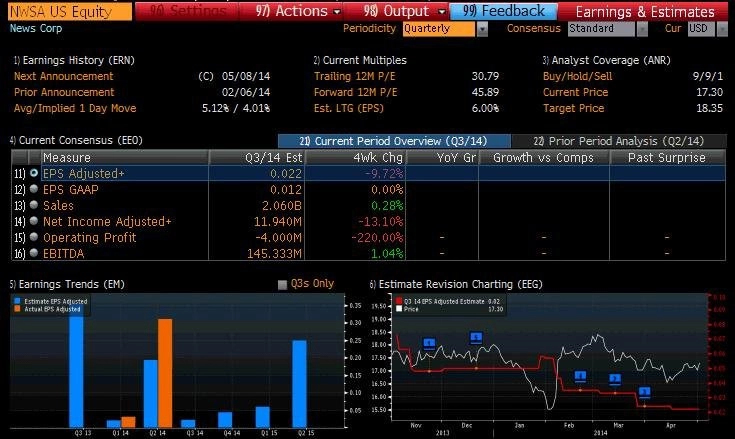The width and height of the screenshot is (735, 439).
Task: Click the EBITDA estimate value 145.333M
Action: click(275, 253)
